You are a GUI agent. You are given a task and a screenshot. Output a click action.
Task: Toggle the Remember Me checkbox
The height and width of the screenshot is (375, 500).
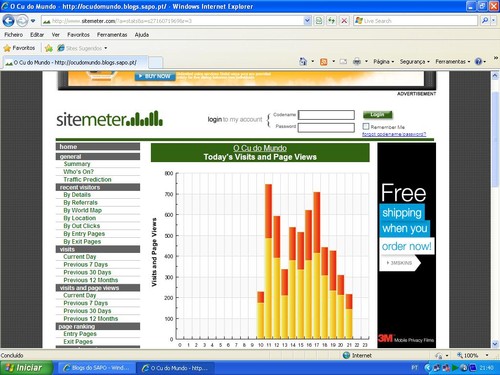click(366, 126)
